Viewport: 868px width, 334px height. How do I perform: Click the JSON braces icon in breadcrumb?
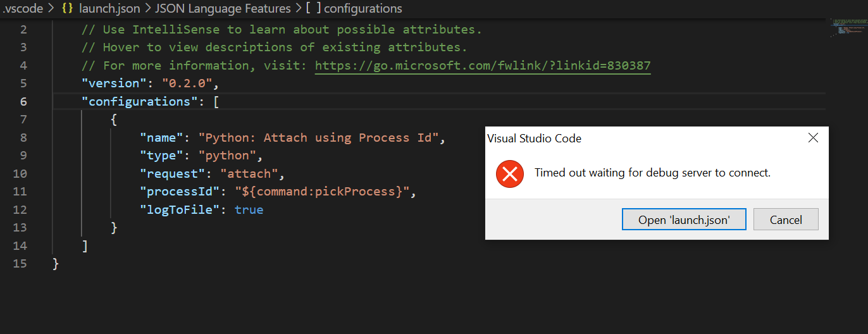(67, 9)
